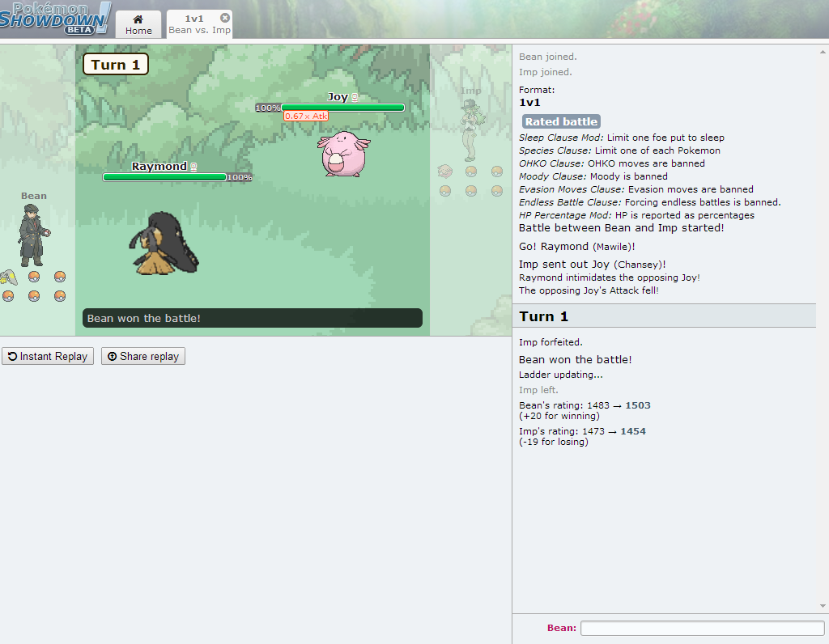Click the 'Bean won the battle!' battlefield message bar
The height and width of the screenshot is (644, 829).
pyautogui.click(x=253, y=318)
